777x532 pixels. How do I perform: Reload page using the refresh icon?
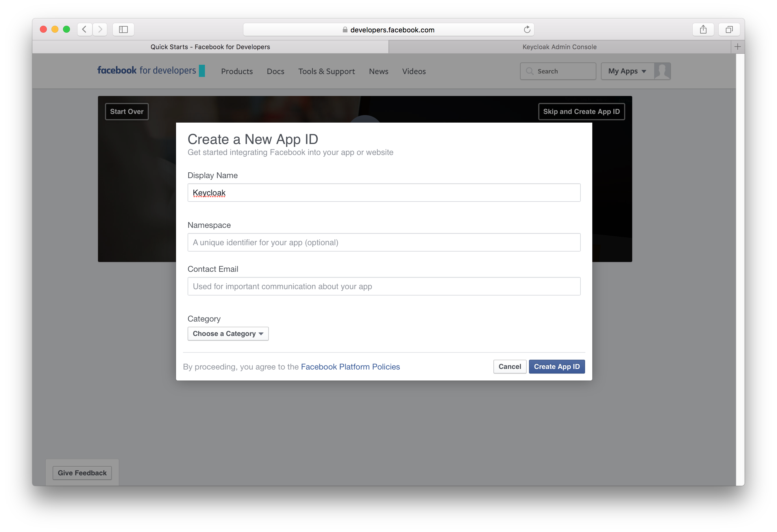point(527,29)
